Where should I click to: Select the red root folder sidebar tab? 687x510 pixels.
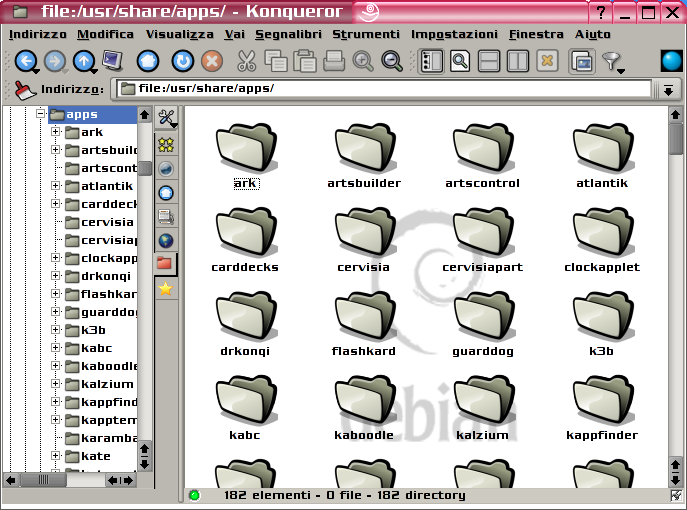tap(165, 264)
